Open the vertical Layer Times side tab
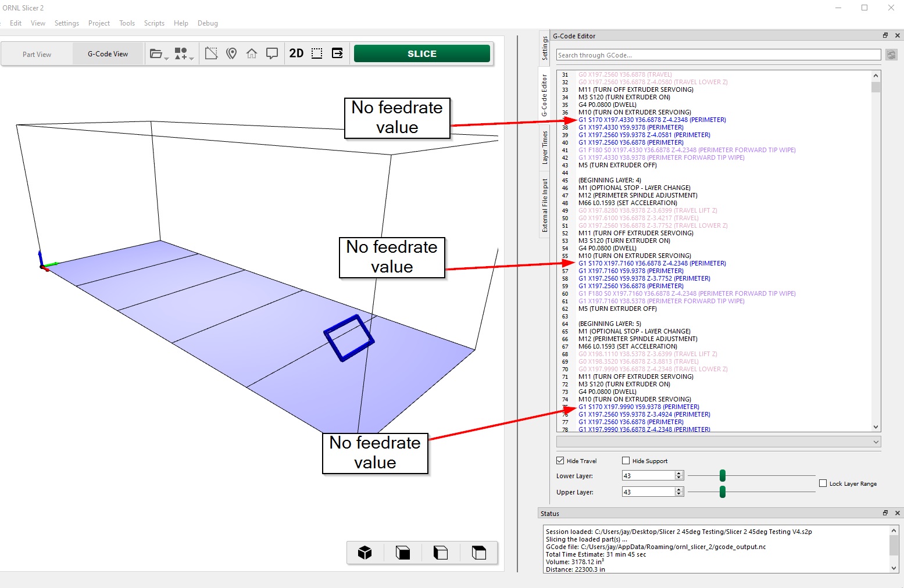Screen dimensions: 904x588 point(544,147)
